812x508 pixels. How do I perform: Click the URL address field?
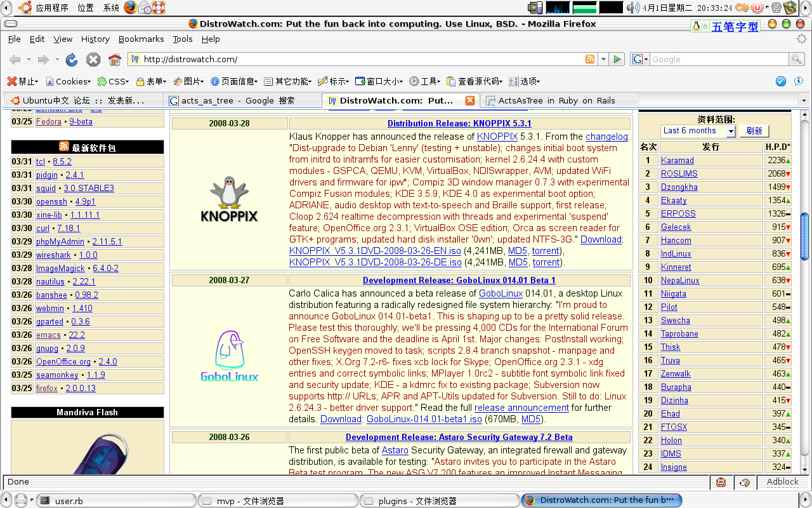tap(362, 59)
